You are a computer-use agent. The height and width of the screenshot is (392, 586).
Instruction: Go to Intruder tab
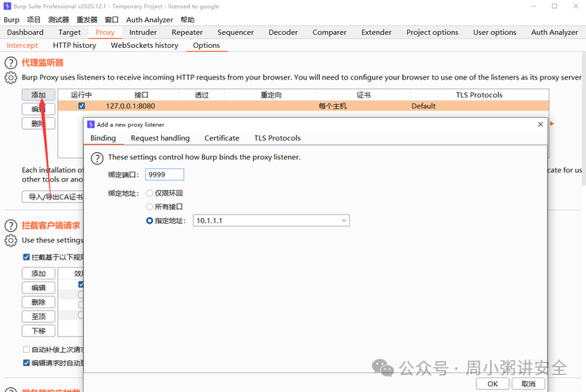tap(142, 33)
